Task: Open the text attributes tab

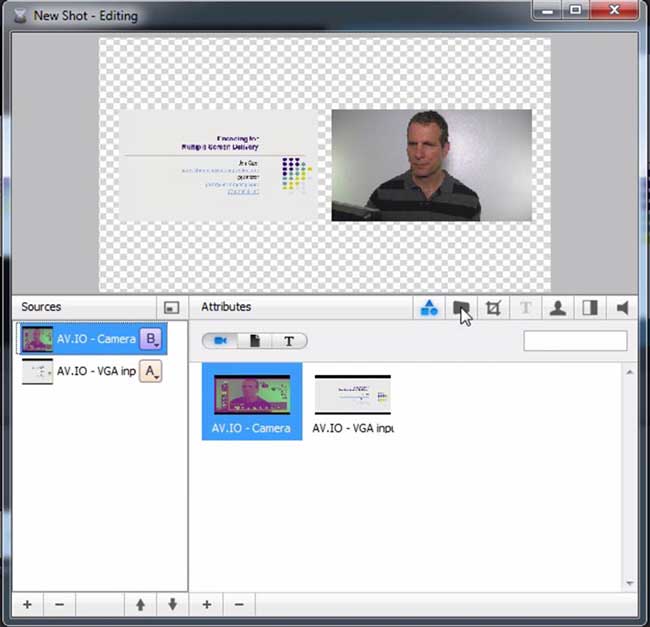Action: [x=526, y=308]
